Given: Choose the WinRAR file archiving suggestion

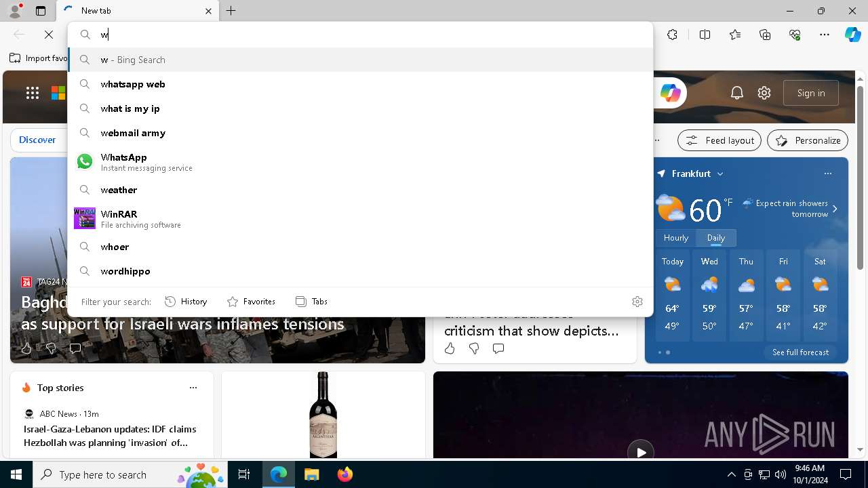Looking at the screenshot, I should click(x=361, y=219).
